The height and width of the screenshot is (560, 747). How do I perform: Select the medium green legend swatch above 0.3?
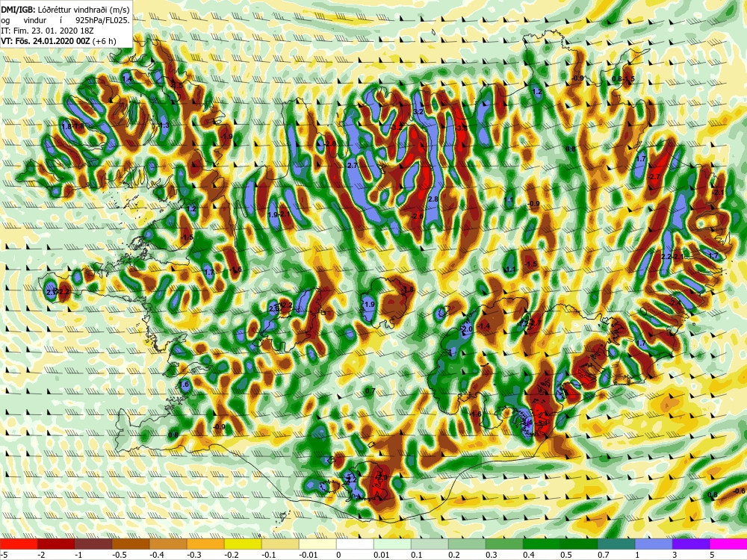(x=504, y=544)
